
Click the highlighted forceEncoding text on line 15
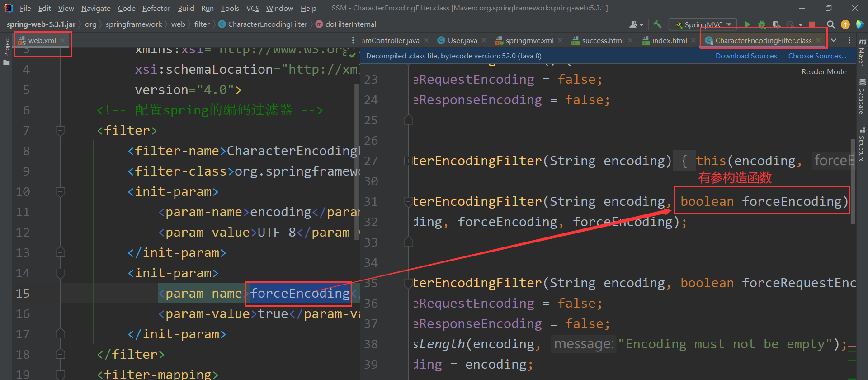point(300,294)
